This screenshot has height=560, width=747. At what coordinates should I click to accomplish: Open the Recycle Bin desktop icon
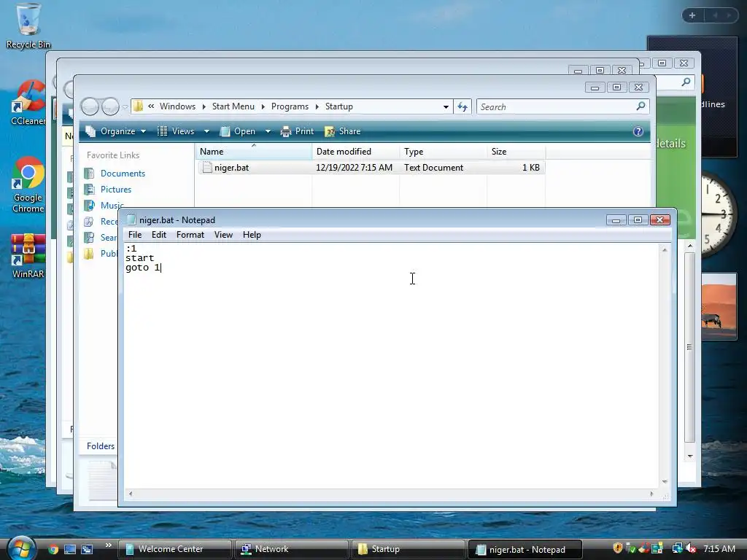click(x=28, y=26)
